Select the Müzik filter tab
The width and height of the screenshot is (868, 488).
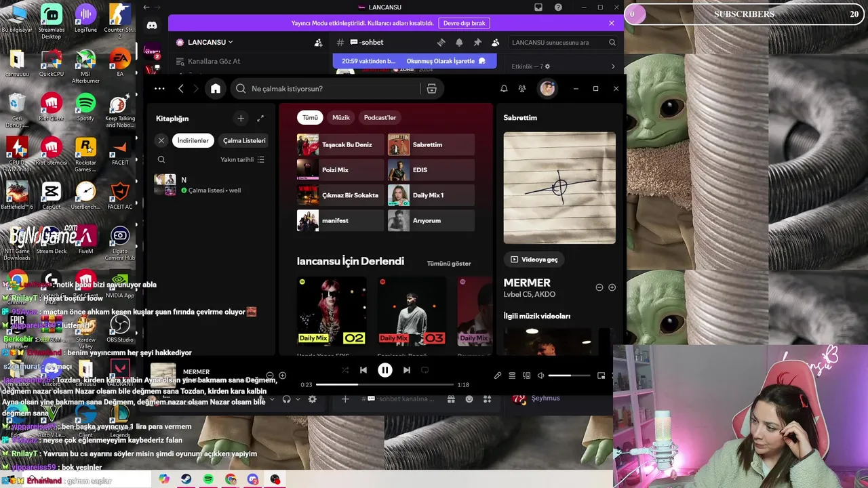pyautogui.click(x=341, y=117)
